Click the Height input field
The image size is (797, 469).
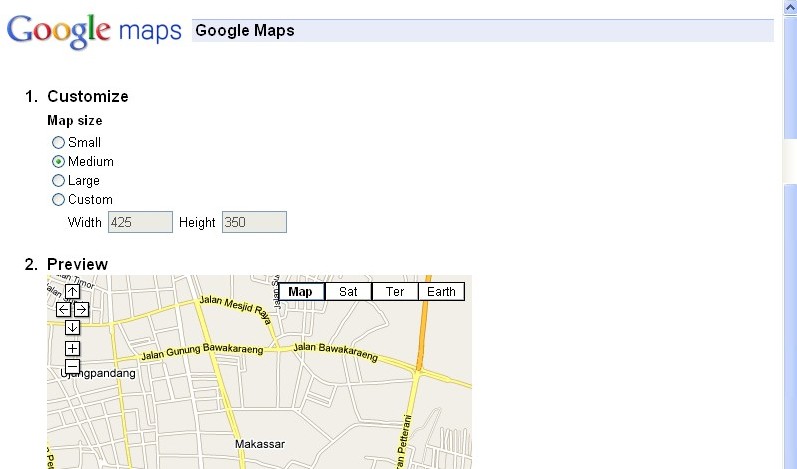tap(254, 222)
